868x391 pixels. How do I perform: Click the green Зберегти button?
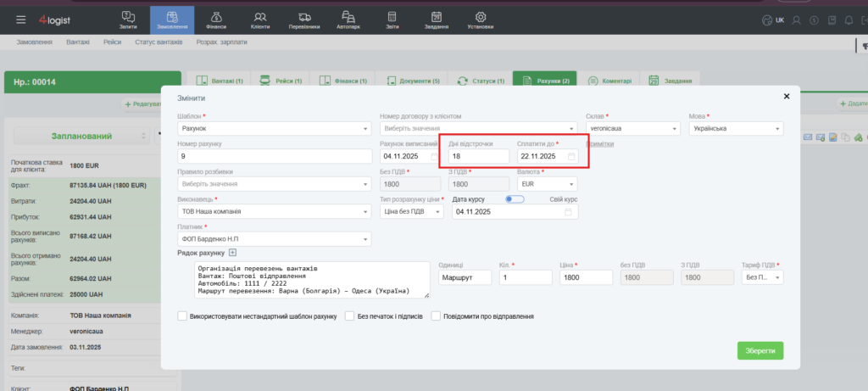[760, 350]
